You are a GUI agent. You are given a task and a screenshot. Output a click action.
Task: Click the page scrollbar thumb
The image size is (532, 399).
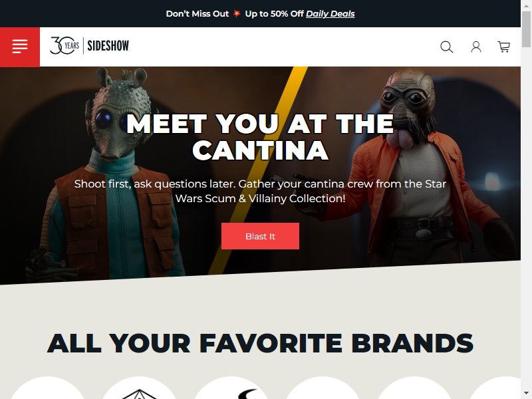click(526, 29)
